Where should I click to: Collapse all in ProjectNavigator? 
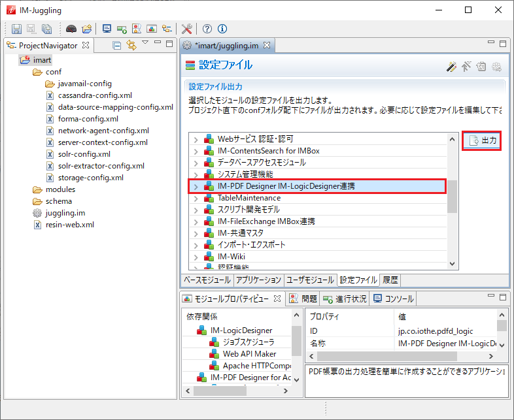tap(116, 45)
